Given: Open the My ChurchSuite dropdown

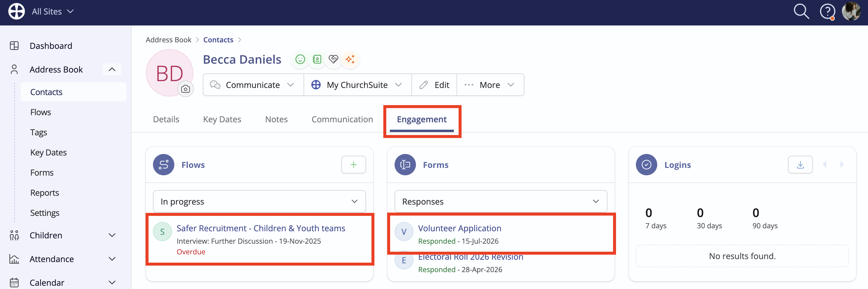Looking at the screenshot, I should 358,85.
